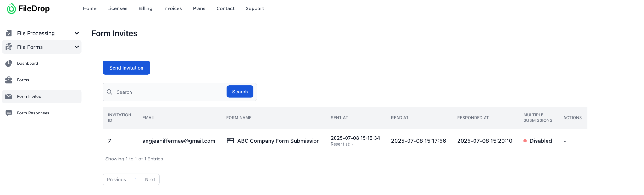Click the Dashboard pie chart icon
644x195 pixels.
click(9, 64)
